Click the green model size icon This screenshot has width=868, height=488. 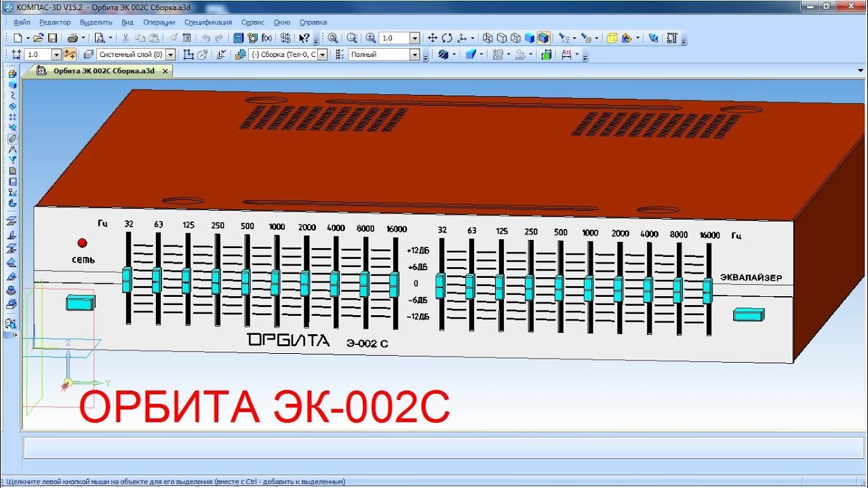[546, 54]
